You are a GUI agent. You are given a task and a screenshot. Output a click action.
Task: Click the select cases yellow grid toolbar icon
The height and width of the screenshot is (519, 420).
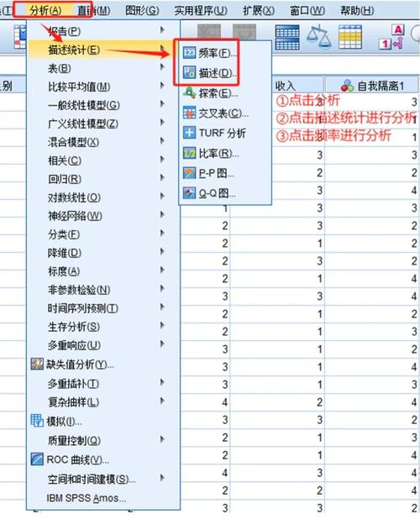349,37
